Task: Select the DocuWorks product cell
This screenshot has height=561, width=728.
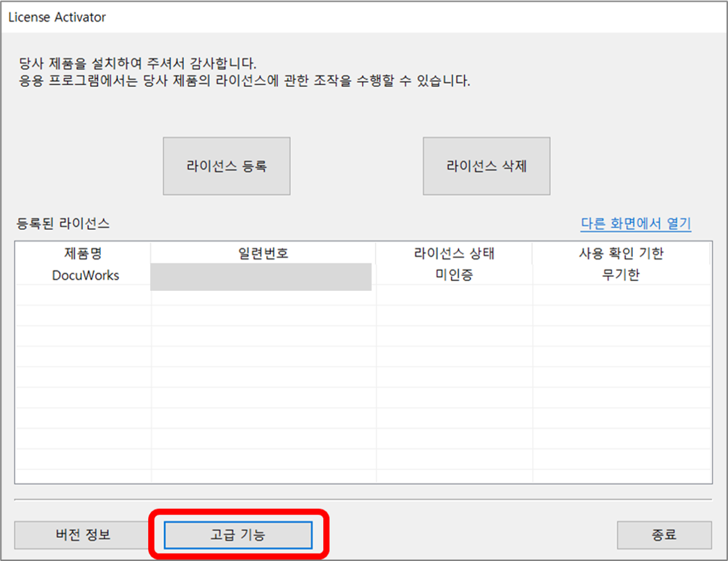Action: [x=85, y=275]
